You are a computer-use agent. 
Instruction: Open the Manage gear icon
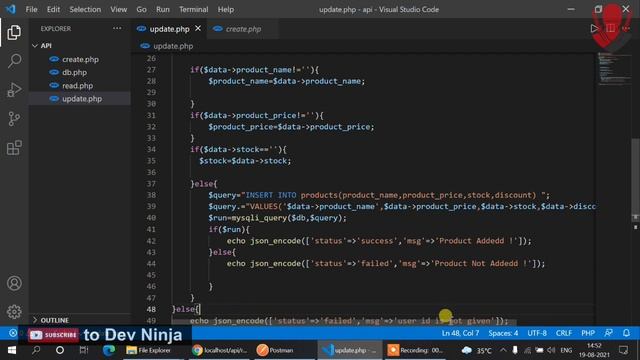pyautogui.click(x=14, y=312)
